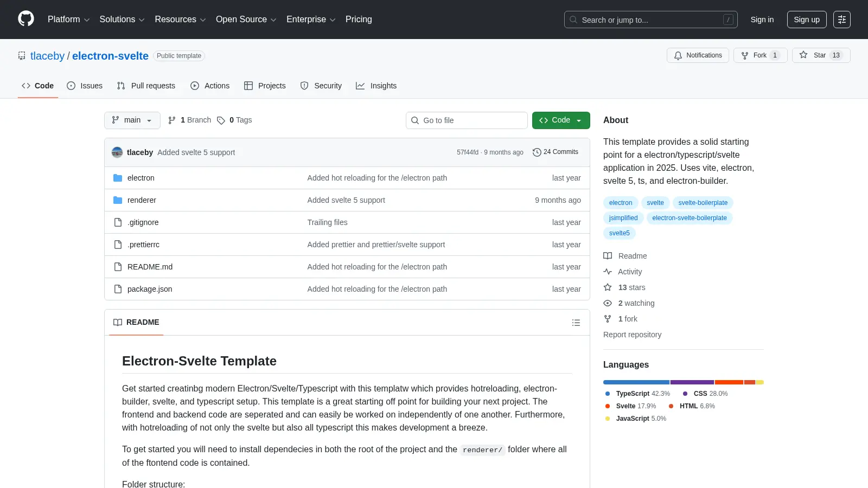The height and width of the screenshot is (488, 868).
Task: Open the GitHub homepage logo
Action: [26, 19]
